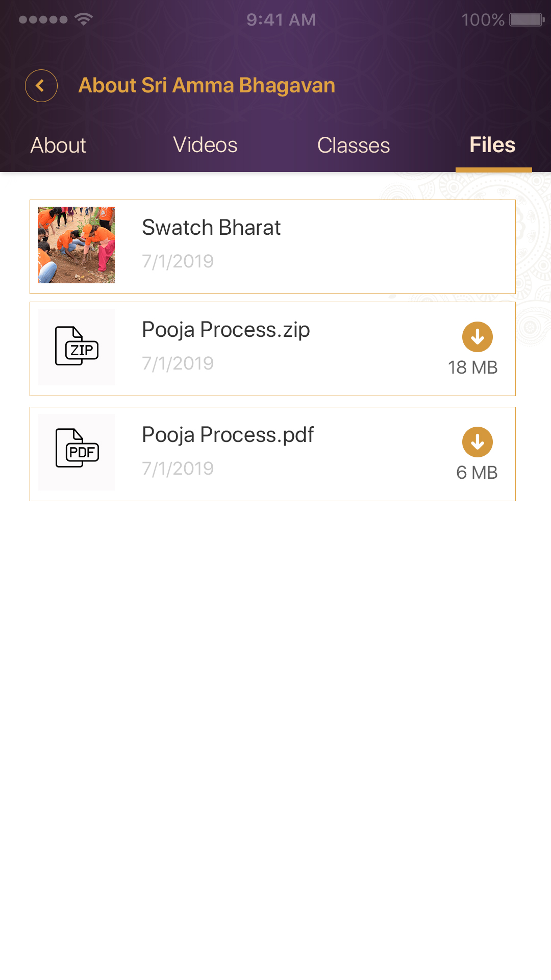Viewport: 551px width, 980px height.
Task: Tap the signal strength dots
Action: tap(43, 20)
